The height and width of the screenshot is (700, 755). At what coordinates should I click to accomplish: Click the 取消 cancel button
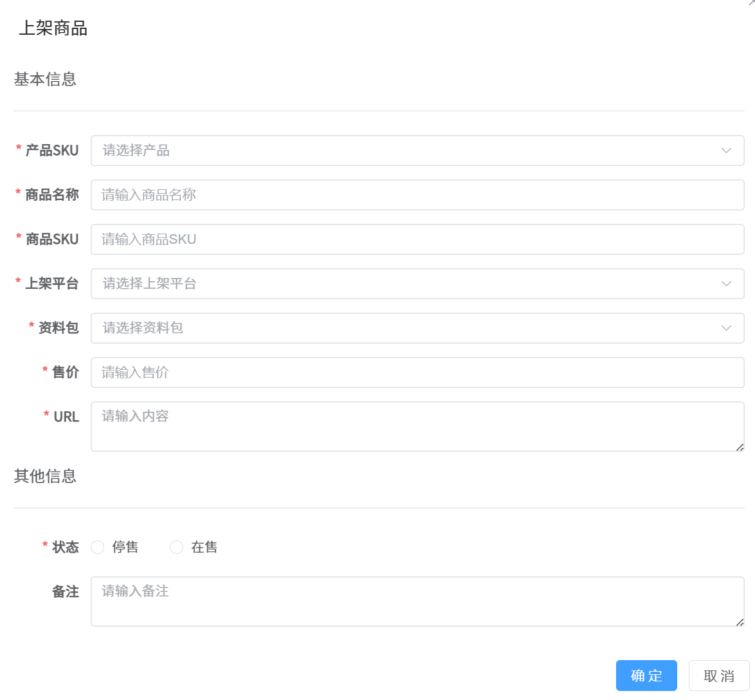tap(718, 676)
